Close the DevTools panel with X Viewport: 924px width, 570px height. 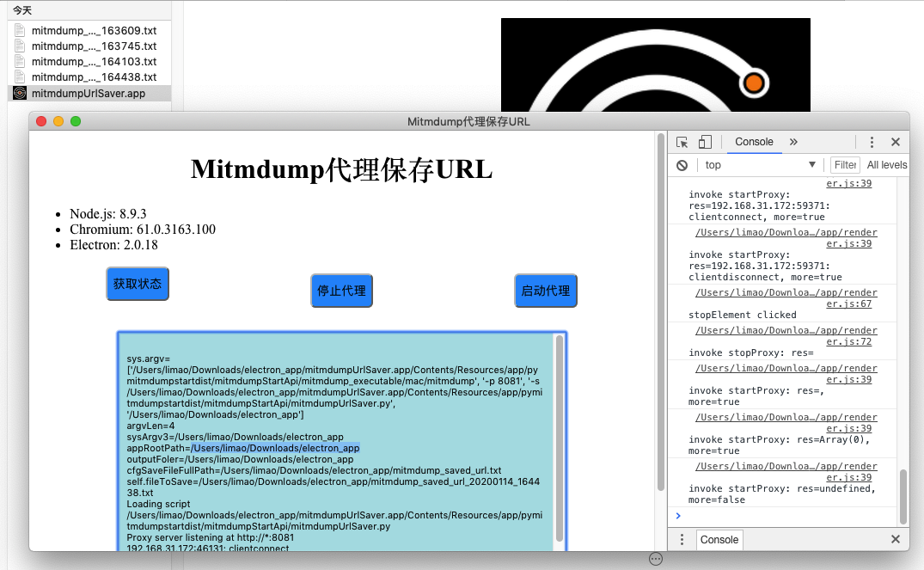click(x=895, y=142)
